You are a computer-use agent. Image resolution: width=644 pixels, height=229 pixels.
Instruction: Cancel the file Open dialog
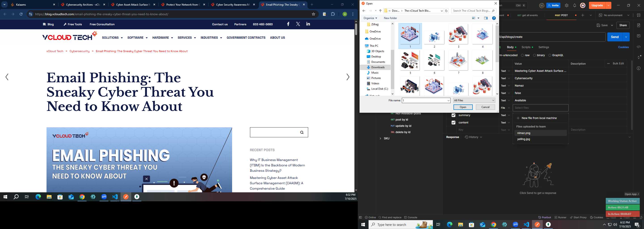(485, 107)
